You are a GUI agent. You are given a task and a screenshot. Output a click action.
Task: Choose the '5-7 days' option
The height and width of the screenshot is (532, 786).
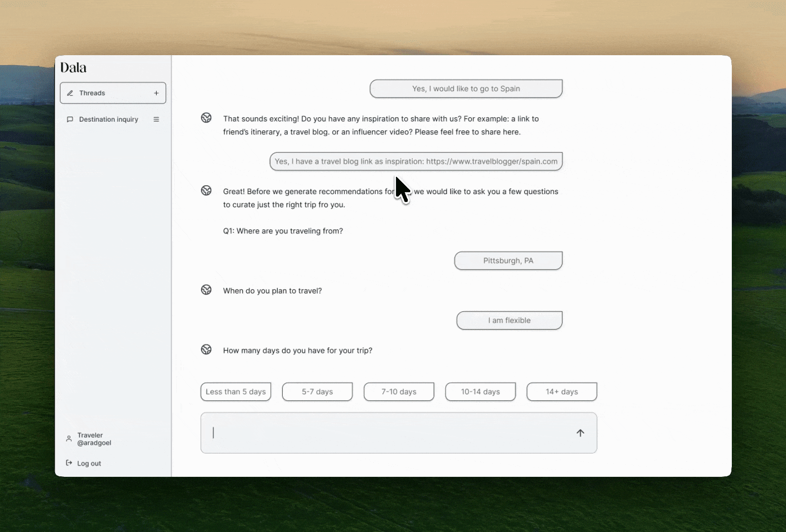click(317, 392)
